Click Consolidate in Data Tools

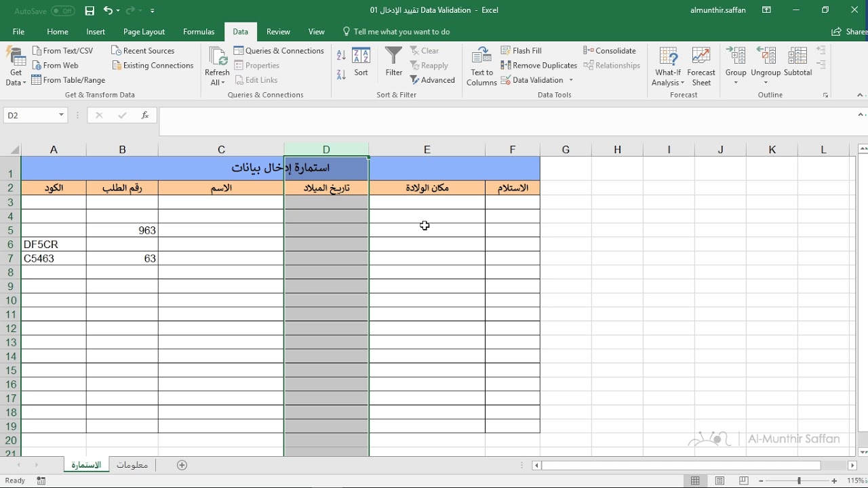pos(610,51)
